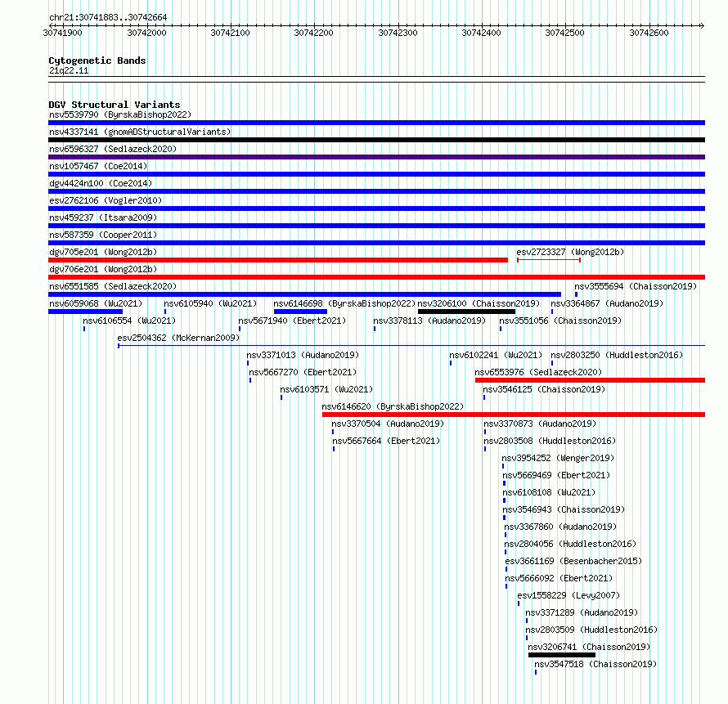Select nsv3371289 (Audano2019) label
This screenshot has width=728, height=704.
(x=582, y=612)
